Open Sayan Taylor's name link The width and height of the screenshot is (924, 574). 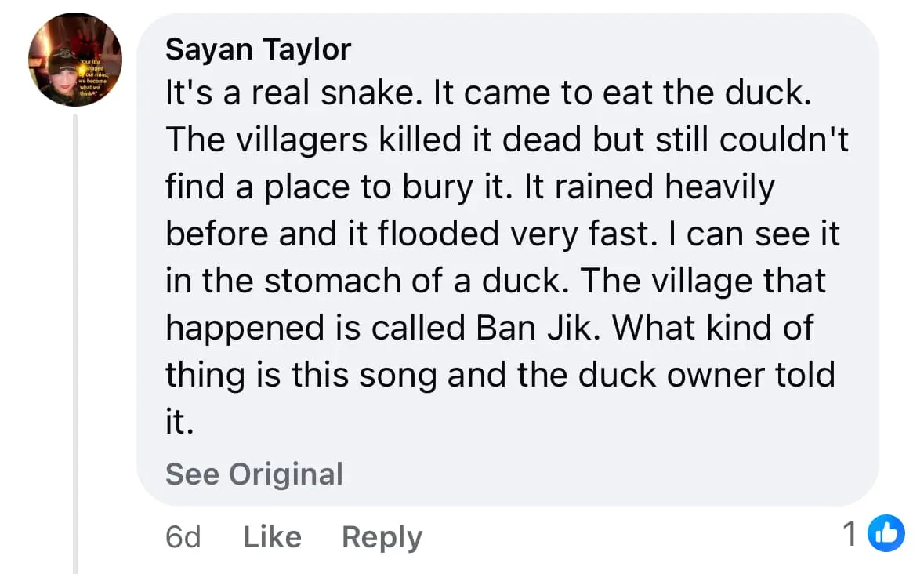point(259,49)
